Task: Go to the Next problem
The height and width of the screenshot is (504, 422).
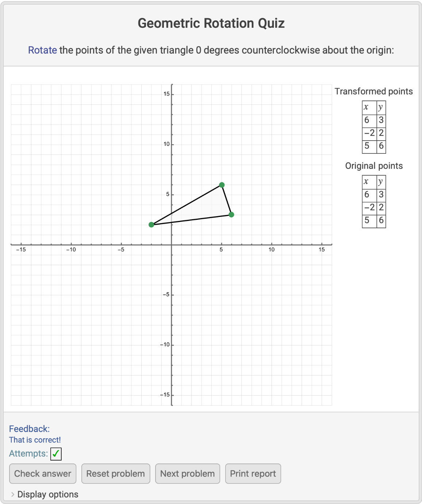Action: 187,474
